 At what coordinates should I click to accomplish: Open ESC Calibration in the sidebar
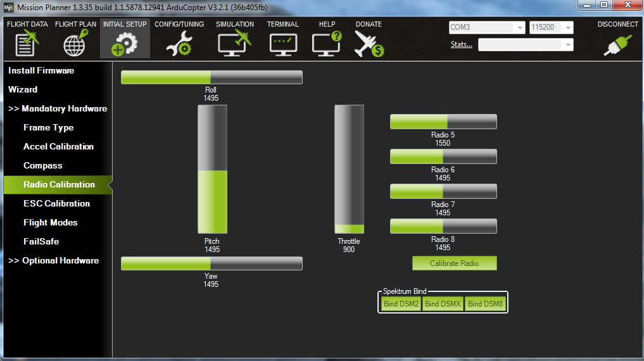pos(56,204)
